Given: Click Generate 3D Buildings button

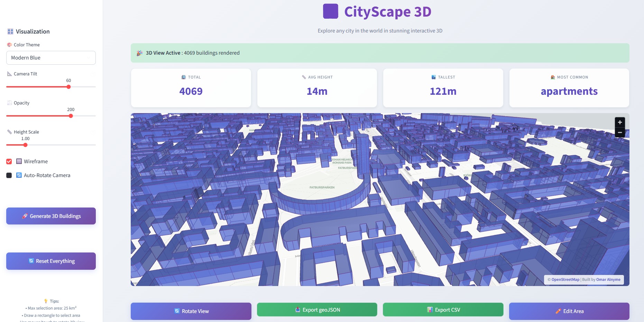Looking at the screenshot, I should (x=51, y=216).
